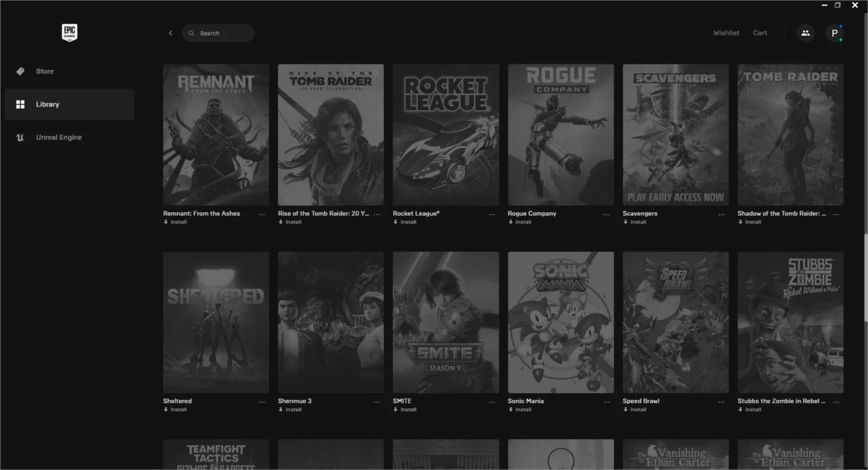Click install arrow under SMITE

(x=396, y=409)
